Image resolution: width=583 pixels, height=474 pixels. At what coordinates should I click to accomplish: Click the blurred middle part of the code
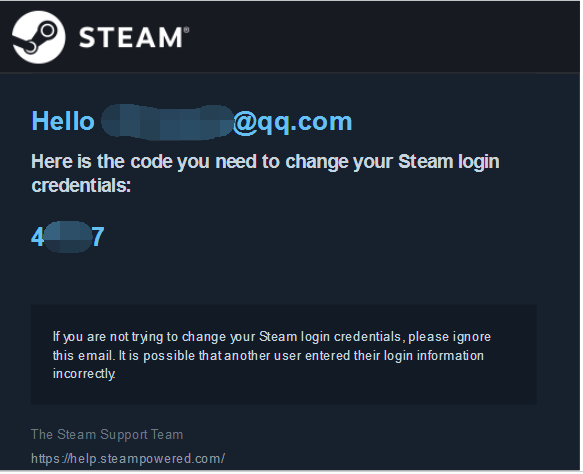click(x=68, y=237)
